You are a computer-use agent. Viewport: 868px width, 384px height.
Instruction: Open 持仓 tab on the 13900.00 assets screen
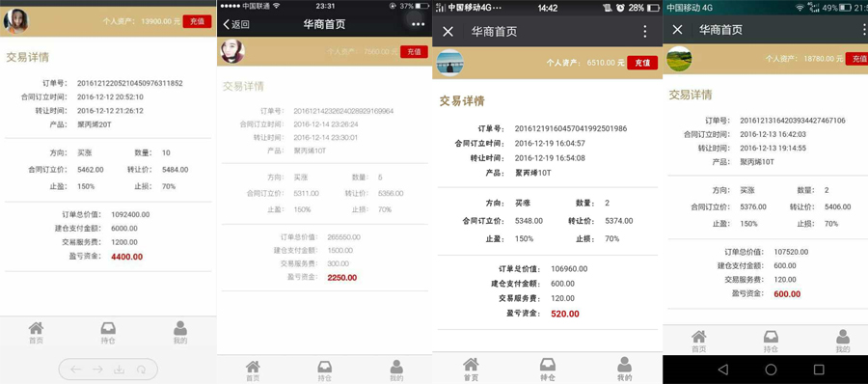click(108, 333)
